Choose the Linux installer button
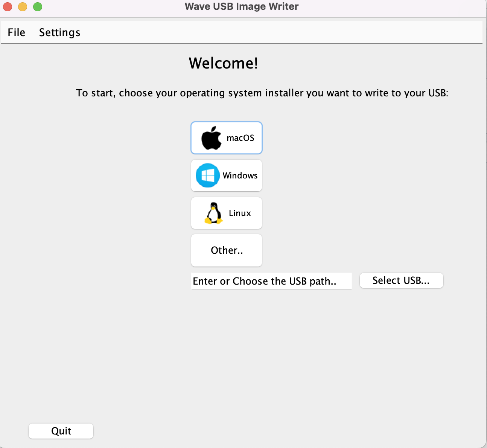Image resolution: width=487 pixels, height=448 pixels. coord(227,213)
